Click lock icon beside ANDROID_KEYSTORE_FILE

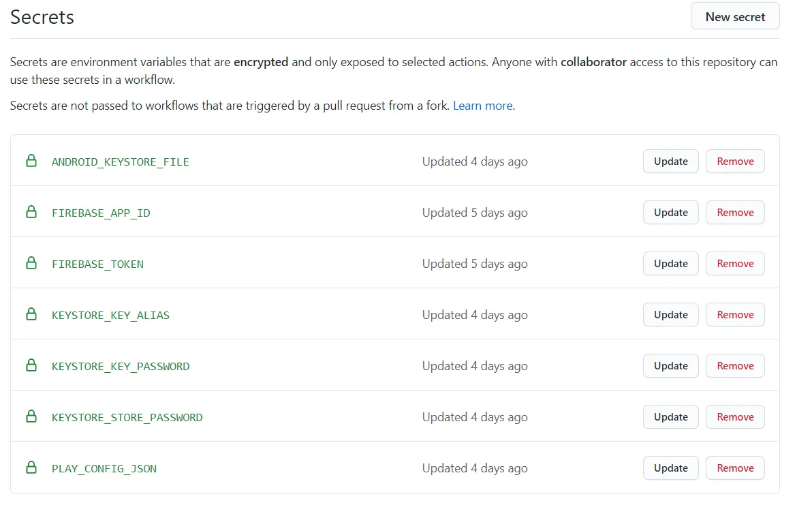coord(31,161)
